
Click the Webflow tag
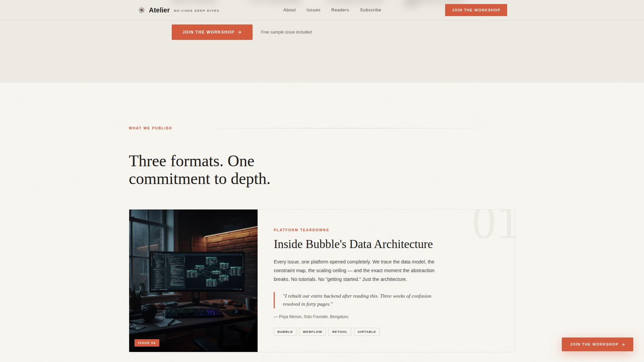(x=312, y=332)
